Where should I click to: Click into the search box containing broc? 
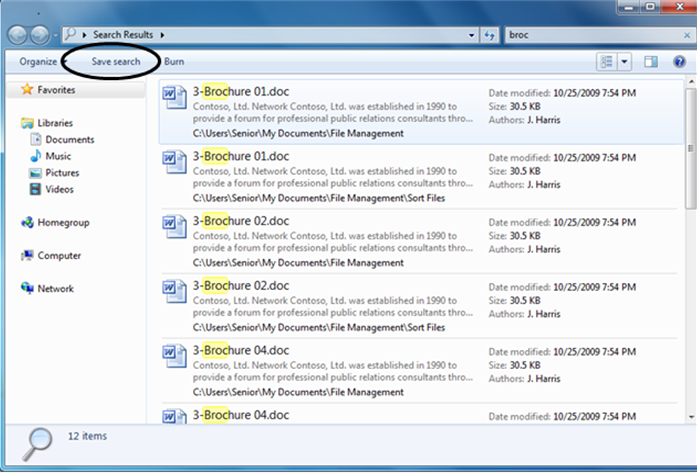pos(593,35)
